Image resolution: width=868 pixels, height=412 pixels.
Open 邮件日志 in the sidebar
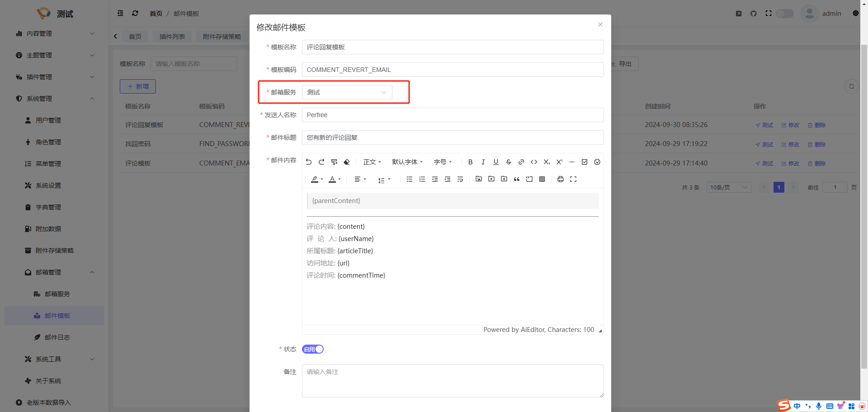pyautogui.click(x=57, y=337)
